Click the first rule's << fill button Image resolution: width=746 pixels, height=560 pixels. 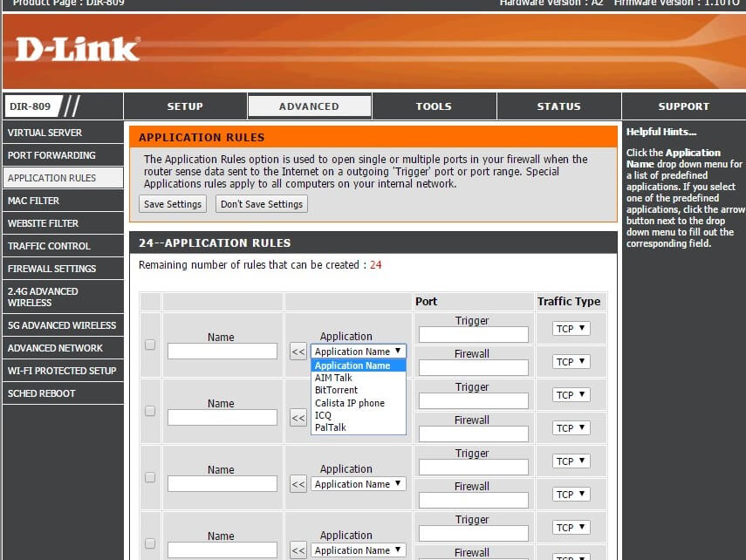pyautogui.click(x=298, y=352)
